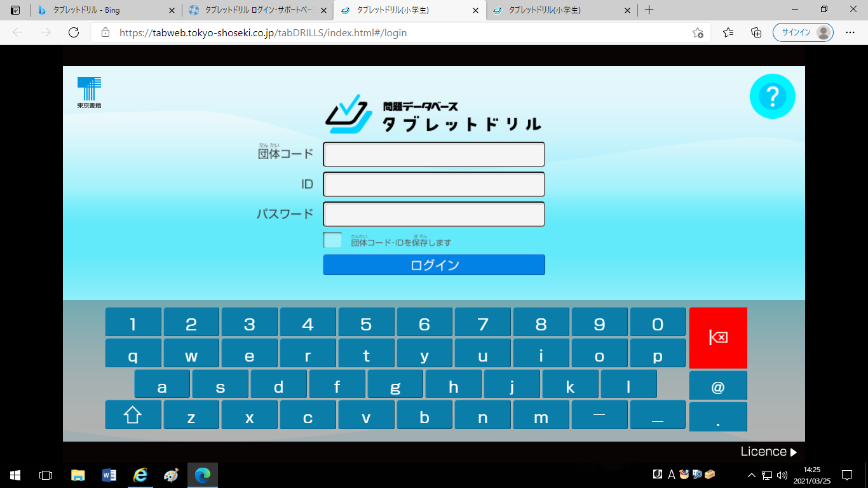Click the パスワード input field
Screen dimensions: 868x488
[x=434, y=214]
